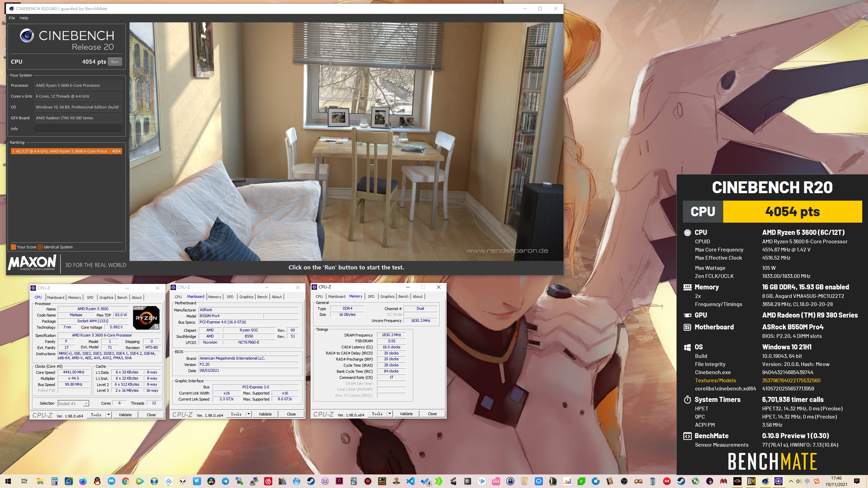Open the first Steam icon on the taskbar

[311, 481]
